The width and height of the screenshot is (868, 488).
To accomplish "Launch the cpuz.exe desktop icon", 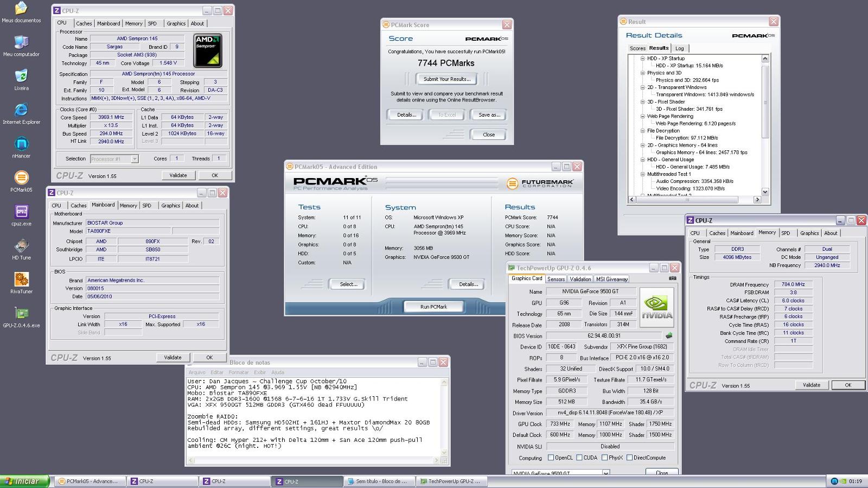I will (x=21, y=216).
